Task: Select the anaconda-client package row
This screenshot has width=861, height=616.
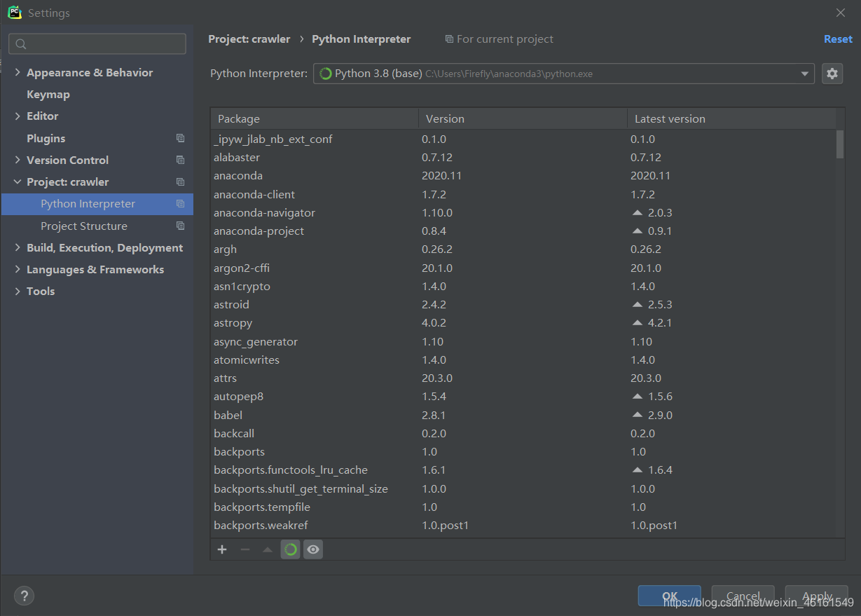Action: 523,194
